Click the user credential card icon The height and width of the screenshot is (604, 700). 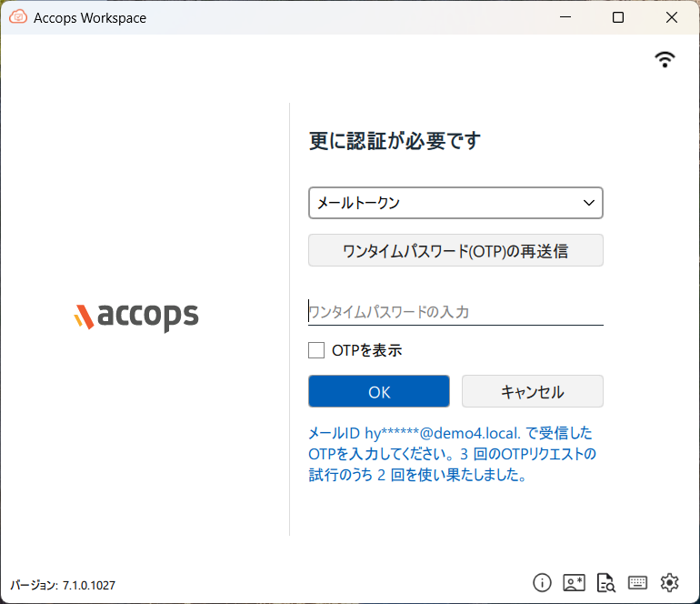[575, 582]
